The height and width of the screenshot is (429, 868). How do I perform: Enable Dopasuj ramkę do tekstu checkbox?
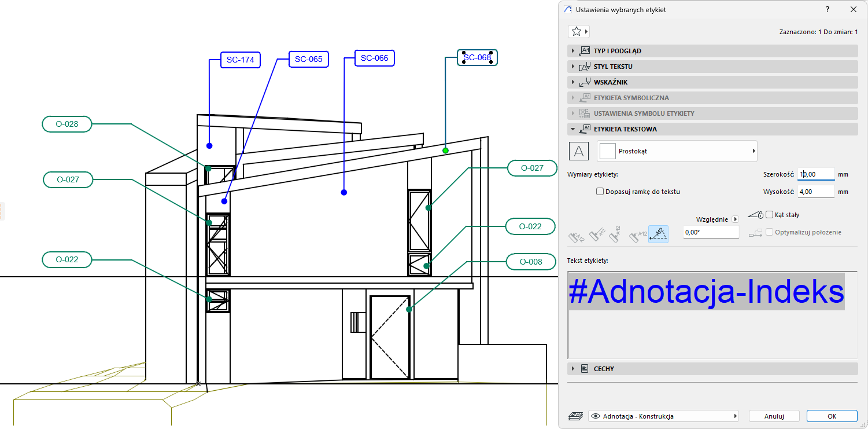tap(600, 192)
